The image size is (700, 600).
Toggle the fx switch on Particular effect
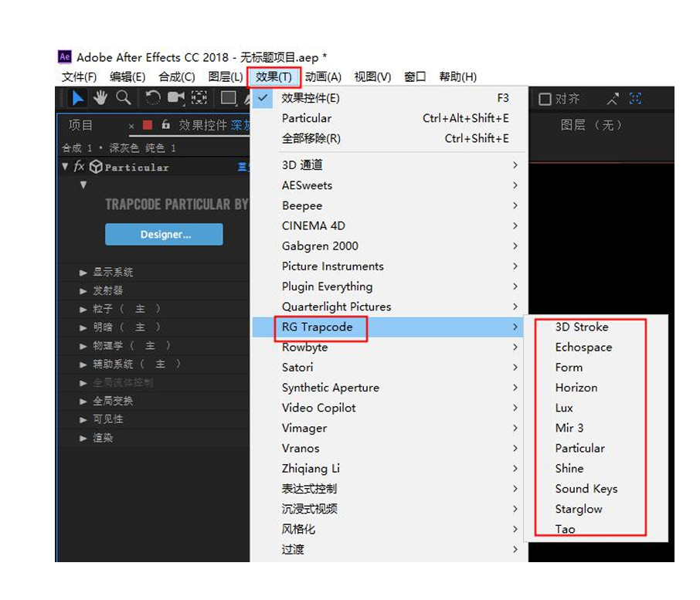[80, 166]
